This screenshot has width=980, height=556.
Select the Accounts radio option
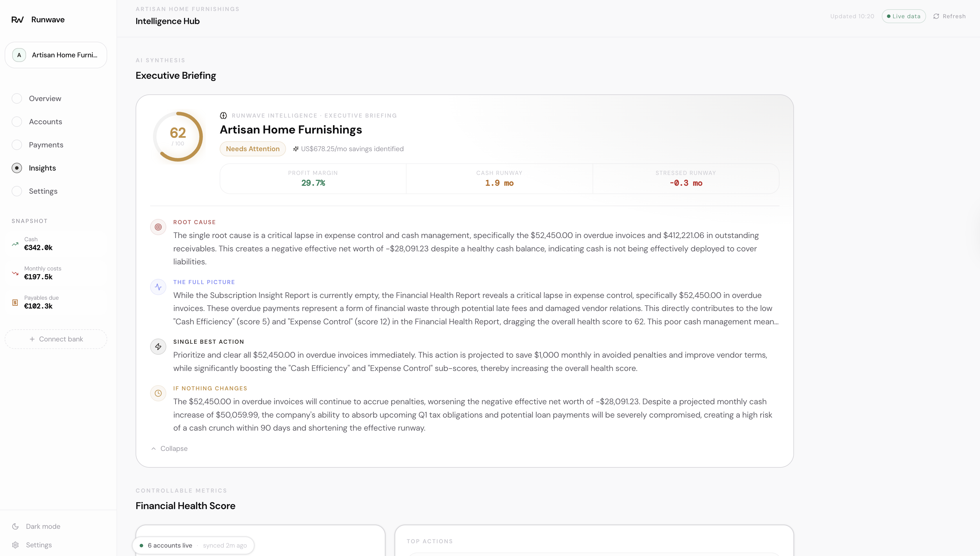pyautogui.click(x=17, y=122)
